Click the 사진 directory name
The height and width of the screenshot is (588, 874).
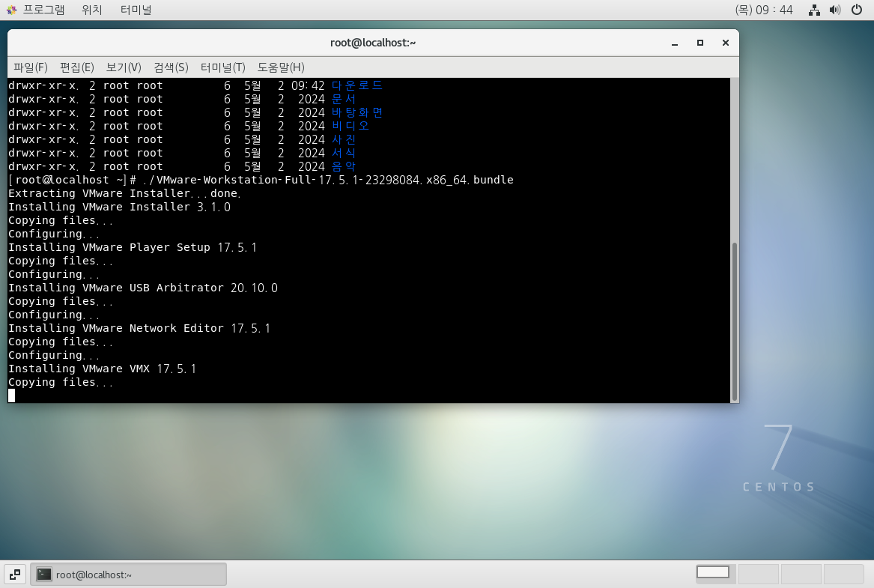[x=343, y=139]
